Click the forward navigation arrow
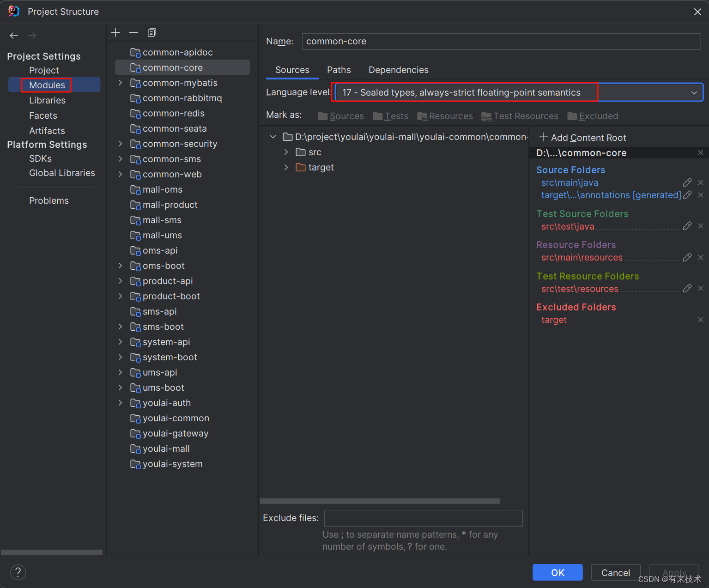709x588 pixels. [x=32, y=36]
